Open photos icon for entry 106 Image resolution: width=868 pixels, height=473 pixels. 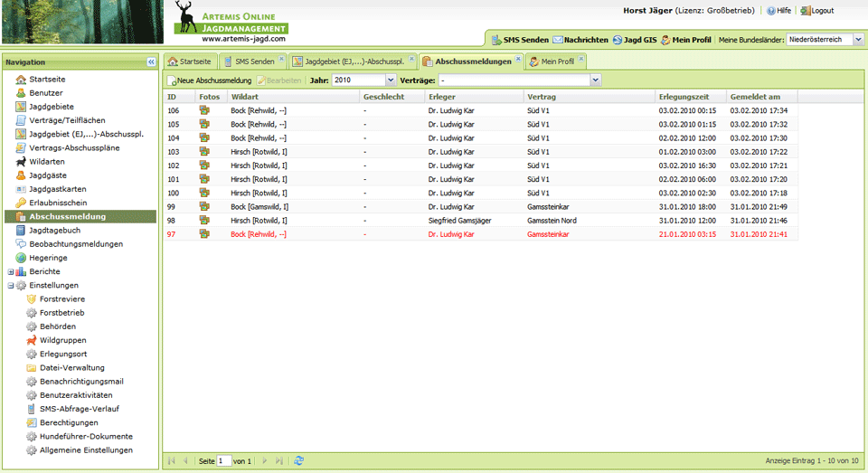click(204, 110)
